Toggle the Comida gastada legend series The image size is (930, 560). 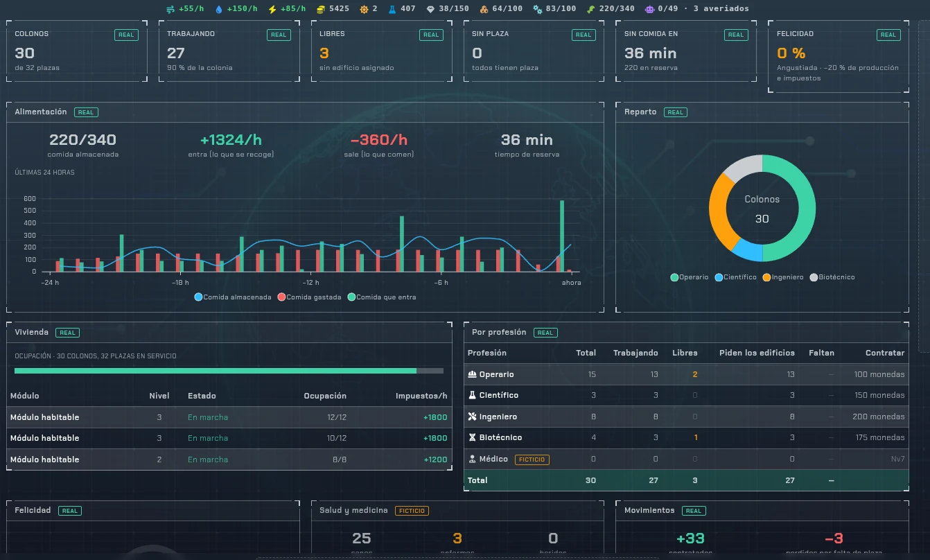309,297
